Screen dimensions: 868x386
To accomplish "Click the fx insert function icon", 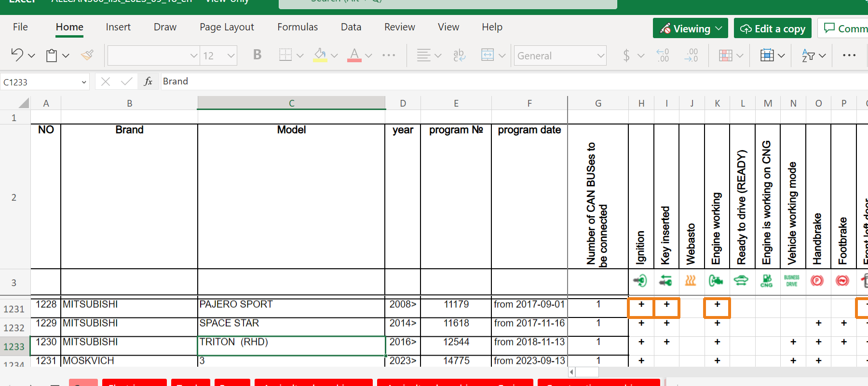I will [x=148, y=82].
